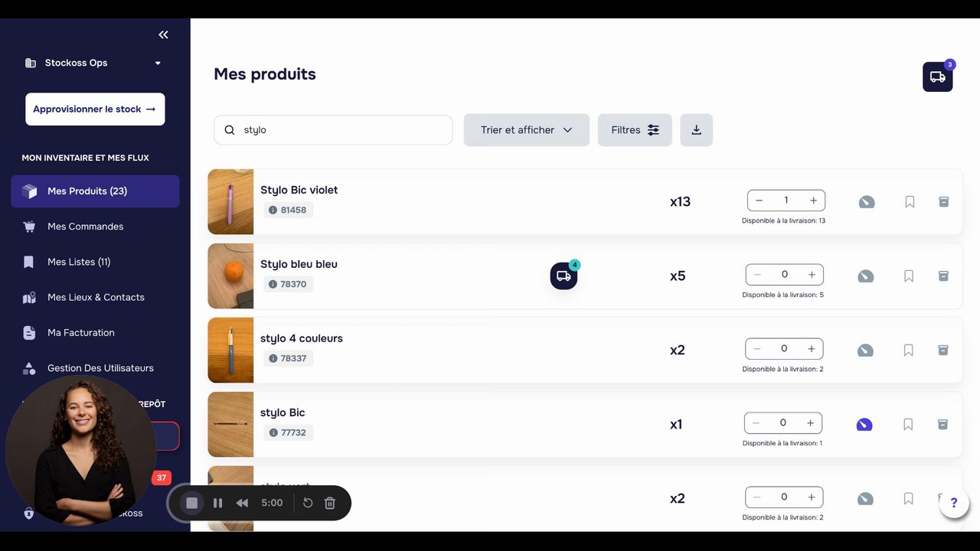Toggle the gauge icon for stylo 4 couleurs
The height and width of the screenshot is (551, 980).
[x=865, y=350]
